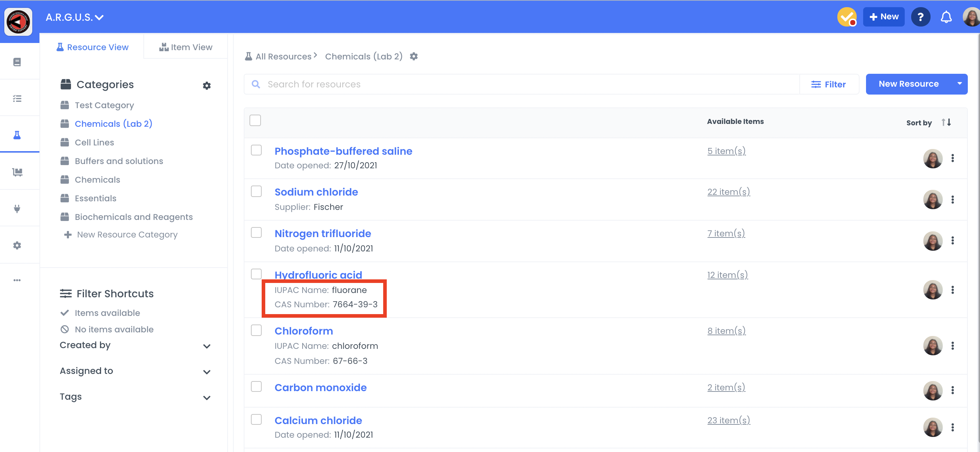Viewport: 980px width, 452px height.
Task: Click the sort direction arrows icon
Action: click(x=946, y=122)
